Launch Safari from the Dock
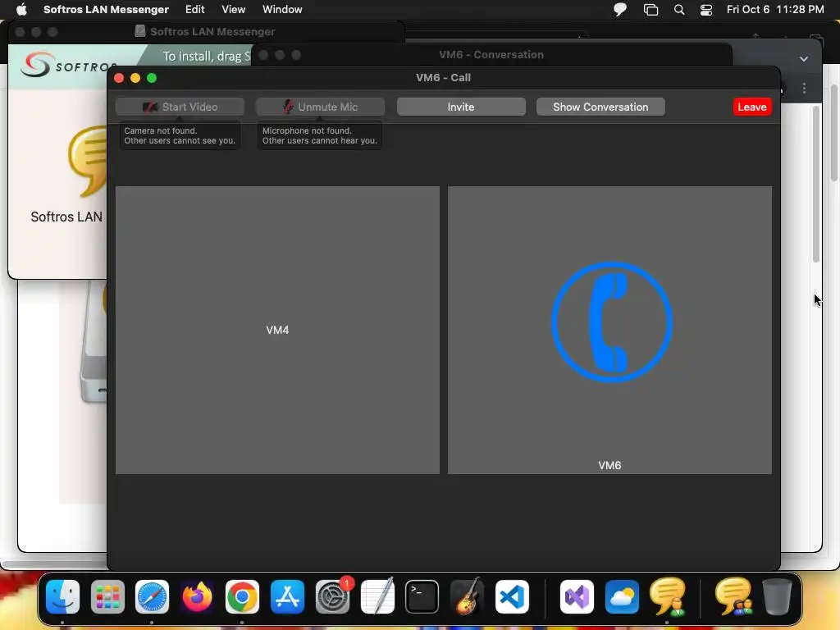Viewport: 840px width, 630px height. 152,596
